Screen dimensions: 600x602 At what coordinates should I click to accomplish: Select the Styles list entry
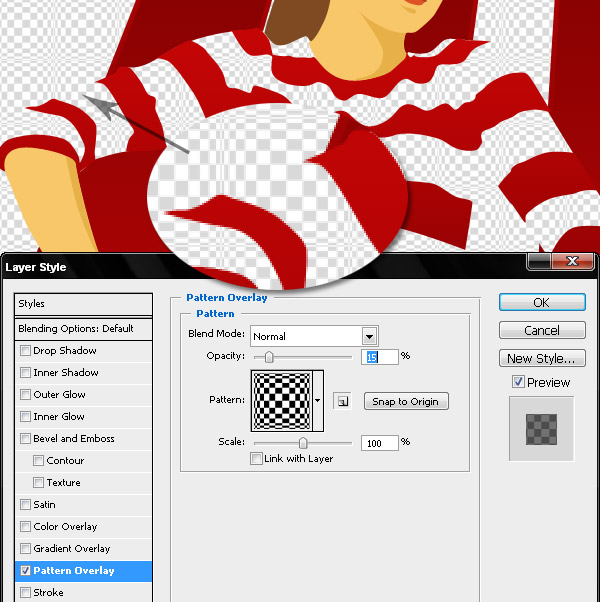[x=83, y=304]
